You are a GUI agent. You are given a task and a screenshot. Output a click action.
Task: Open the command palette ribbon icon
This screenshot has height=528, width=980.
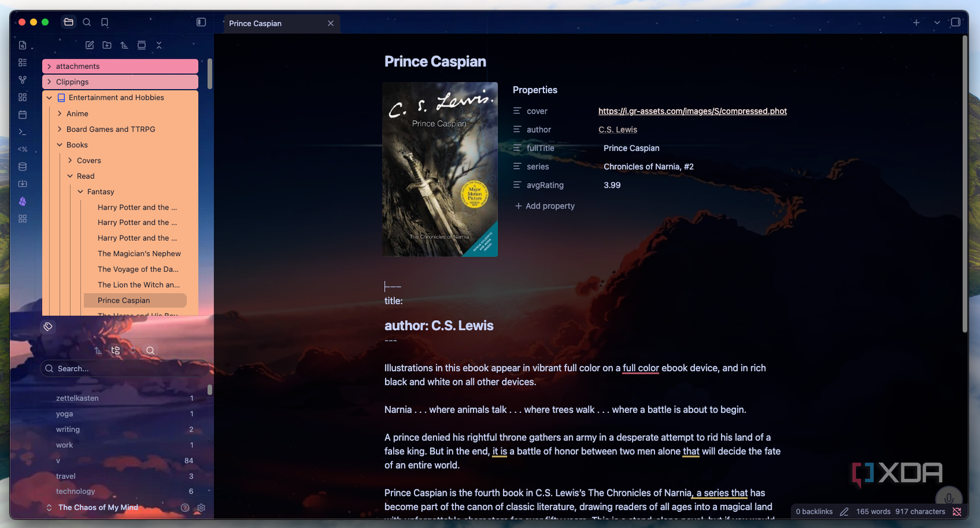[23, 132]
